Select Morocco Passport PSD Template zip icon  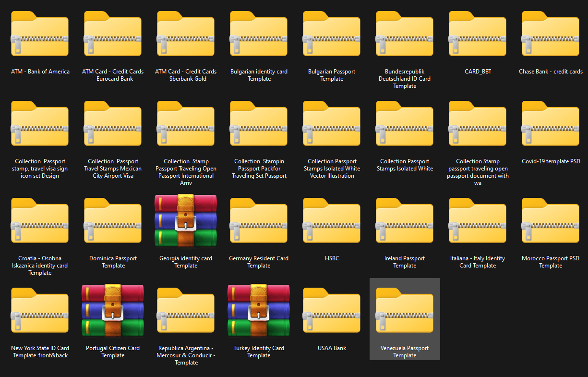coord(551,220)
